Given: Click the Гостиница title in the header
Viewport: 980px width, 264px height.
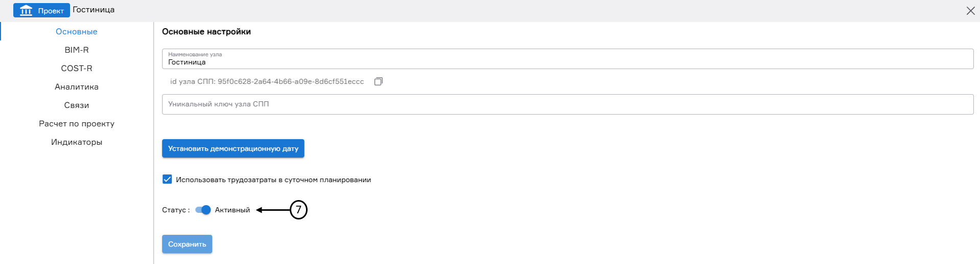Looking at the screenshot, I should [x=94, y=10].
